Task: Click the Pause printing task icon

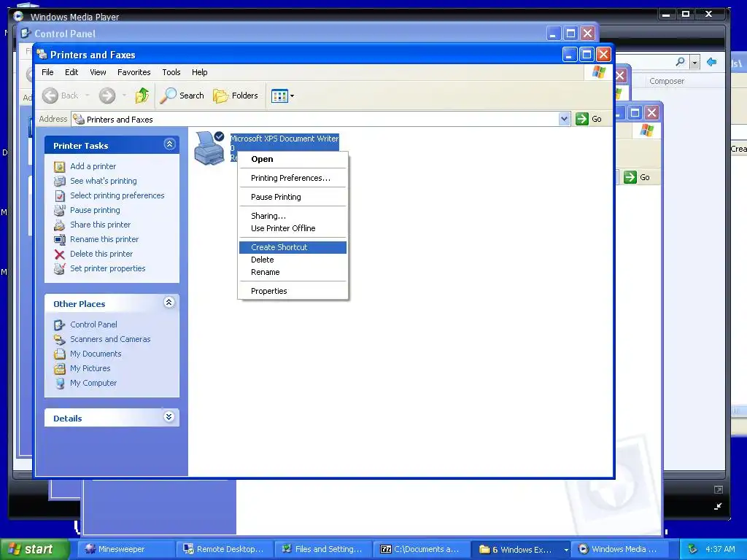Action: click(60, 210)
